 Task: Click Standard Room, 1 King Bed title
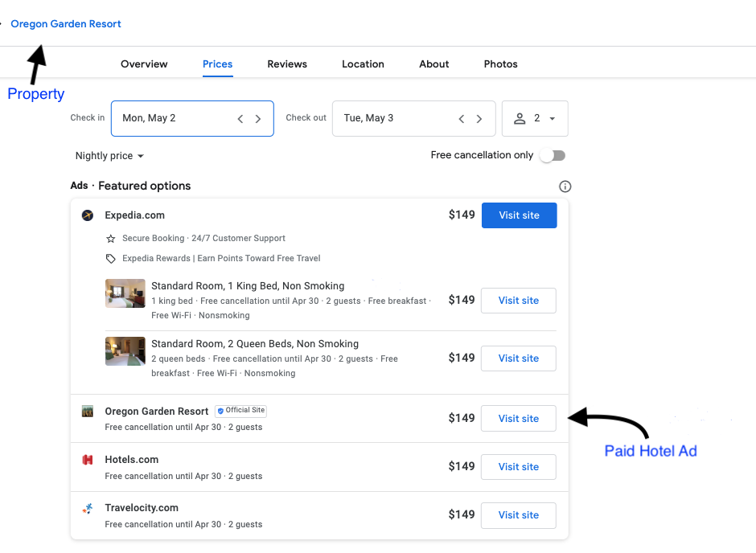tap(248, 286)
